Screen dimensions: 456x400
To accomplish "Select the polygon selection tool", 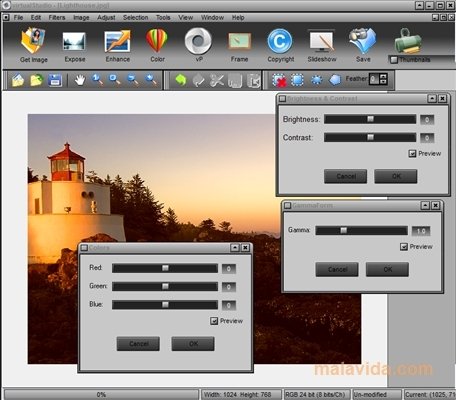I will 335,80.
